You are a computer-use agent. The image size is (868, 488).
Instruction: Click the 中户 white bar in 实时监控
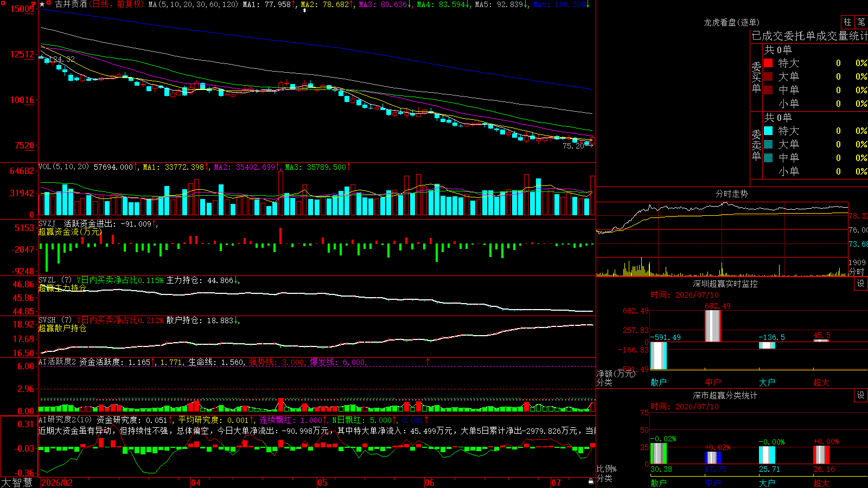pyautogui.click(x=712, y=326)
